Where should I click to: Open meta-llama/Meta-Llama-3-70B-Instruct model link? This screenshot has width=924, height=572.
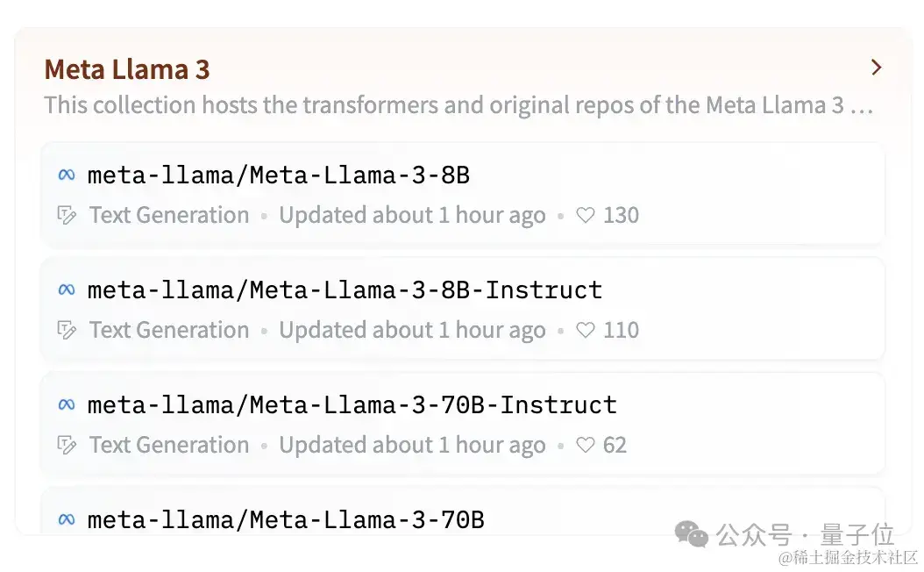point(352,405)
